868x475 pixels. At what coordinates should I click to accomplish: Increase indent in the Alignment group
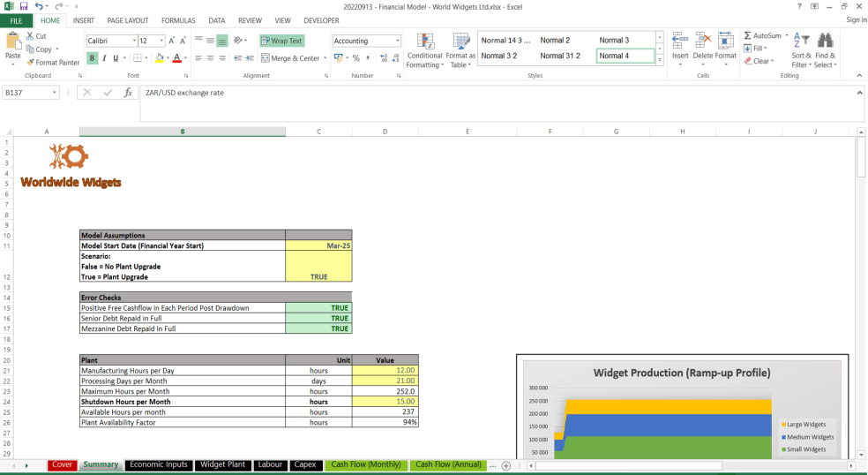[250, 57]
